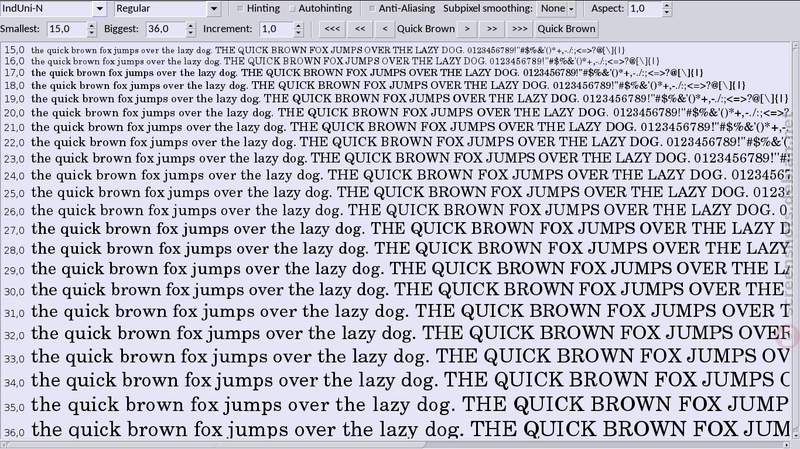This screenshot has height=449, width=800.
Task: Increase the Increment value with up arrow
Action: click(x=298, y=26)
